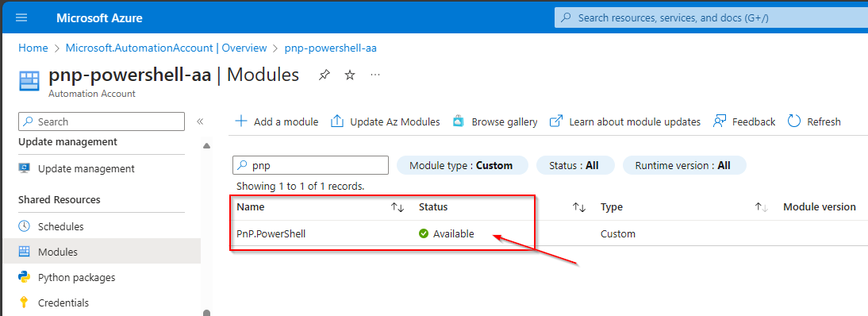The image size is (868, 316).
Task: Focus the sidebar Search field
Action: tap(102, 121)
